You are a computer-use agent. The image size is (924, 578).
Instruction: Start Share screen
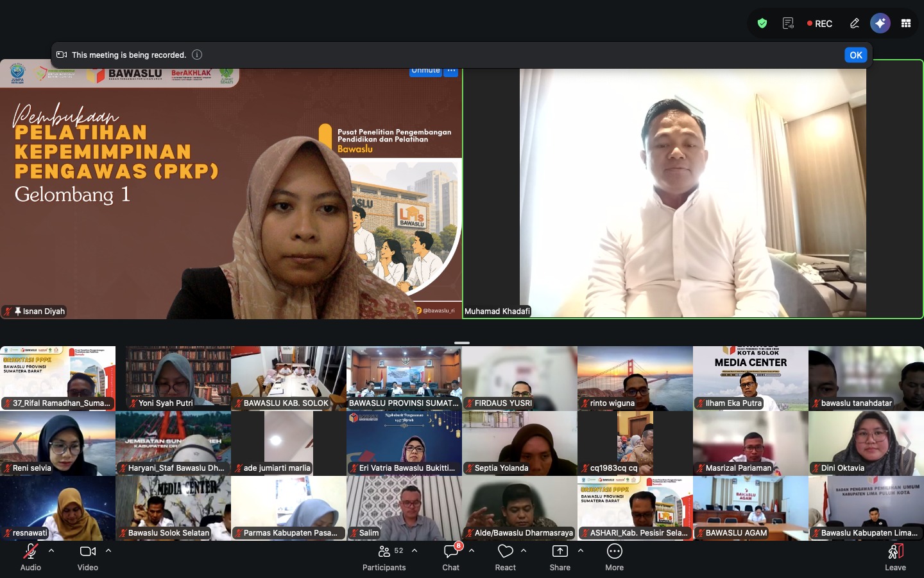click(560, 557)
